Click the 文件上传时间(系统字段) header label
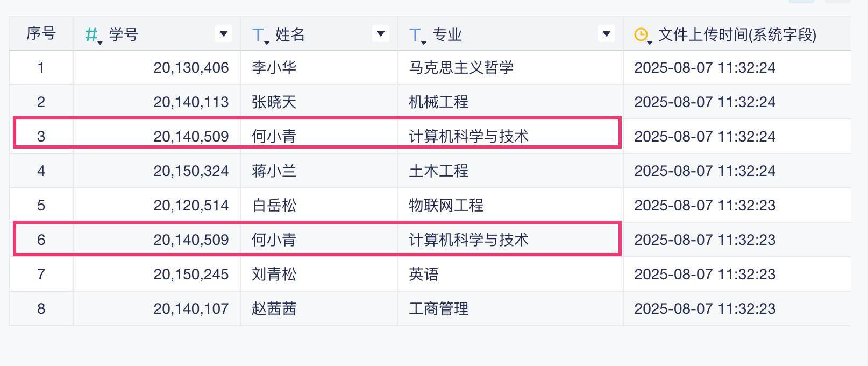 737,35
